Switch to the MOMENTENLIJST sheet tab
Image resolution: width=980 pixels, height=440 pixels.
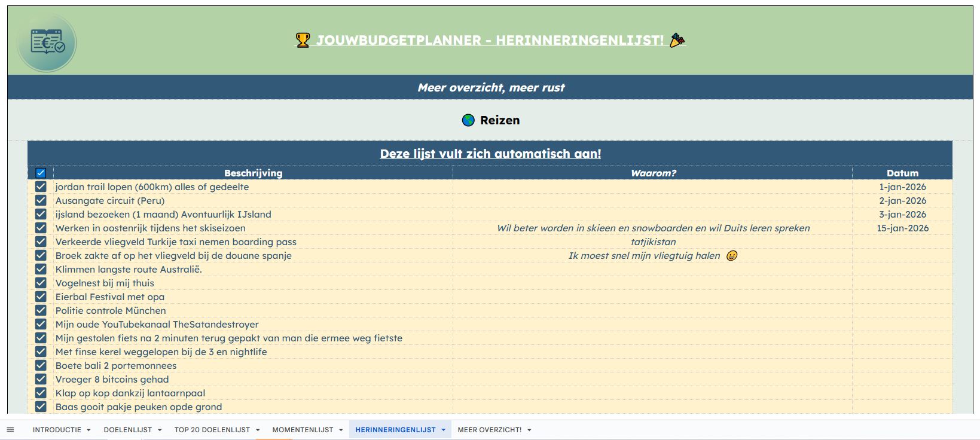click(303, 430)
